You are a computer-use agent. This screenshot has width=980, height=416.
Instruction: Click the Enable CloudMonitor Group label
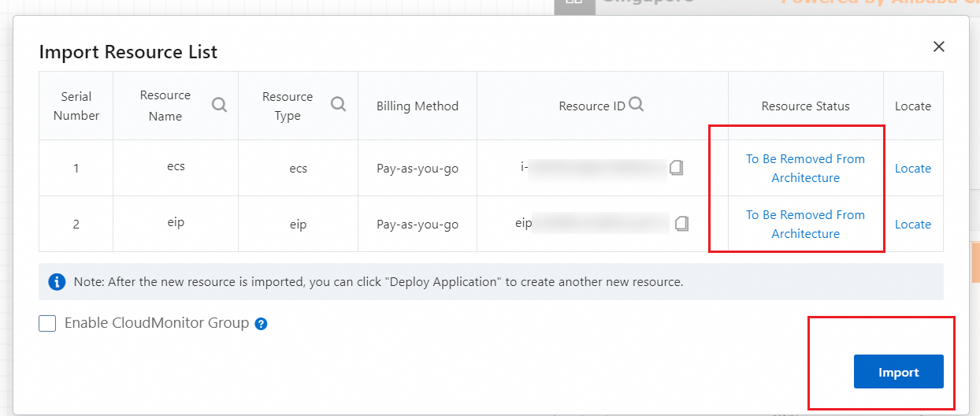click(157, 323)
